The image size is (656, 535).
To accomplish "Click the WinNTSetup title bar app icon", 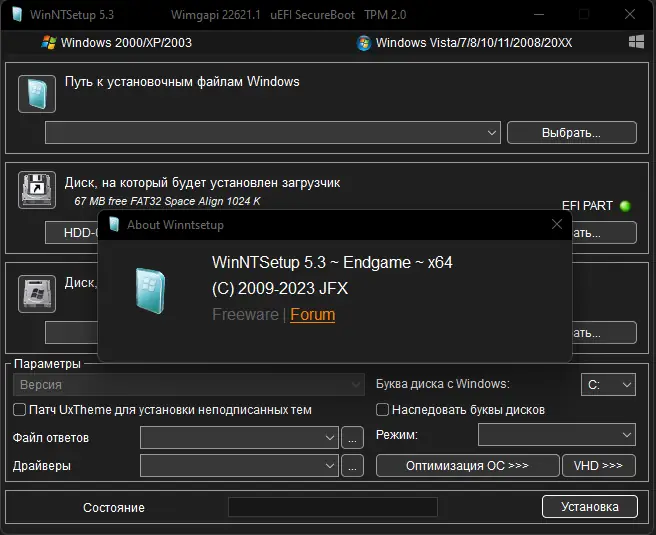I will 17,15.
